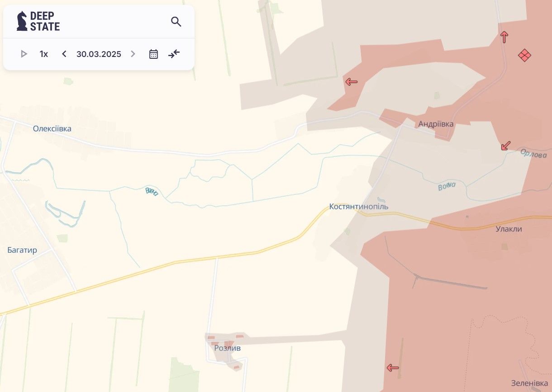Select the Костянтинопіль town label
The width and height of the screenshot is (552, 392).
tap(358, 207)
